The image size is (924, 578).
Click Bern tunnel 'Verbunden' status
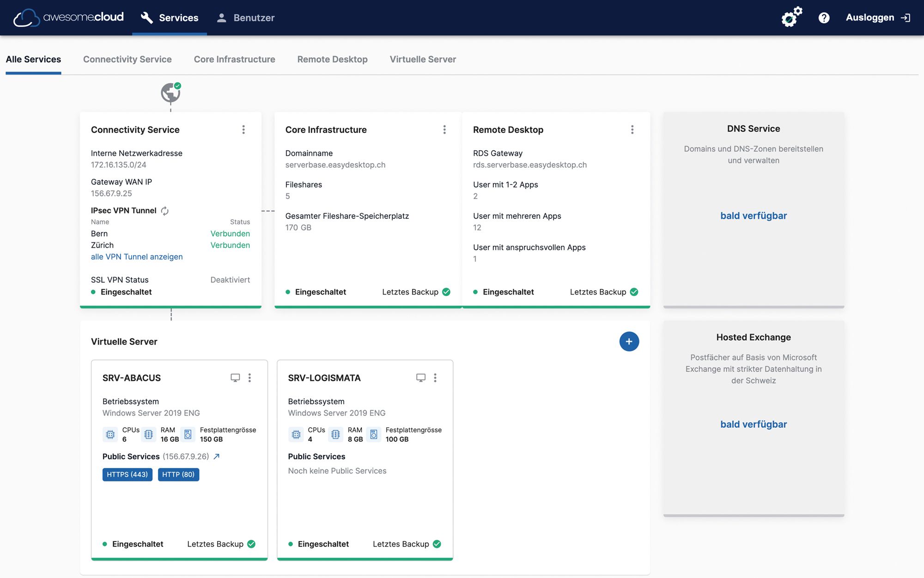(230, 234)
